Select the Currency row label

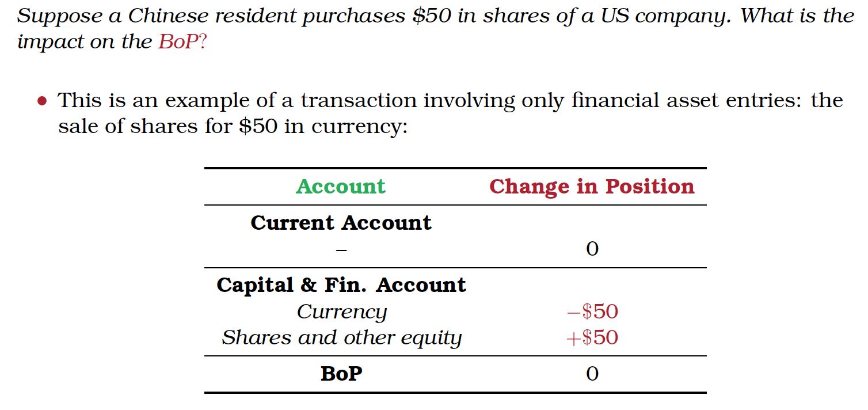(341, 312)
